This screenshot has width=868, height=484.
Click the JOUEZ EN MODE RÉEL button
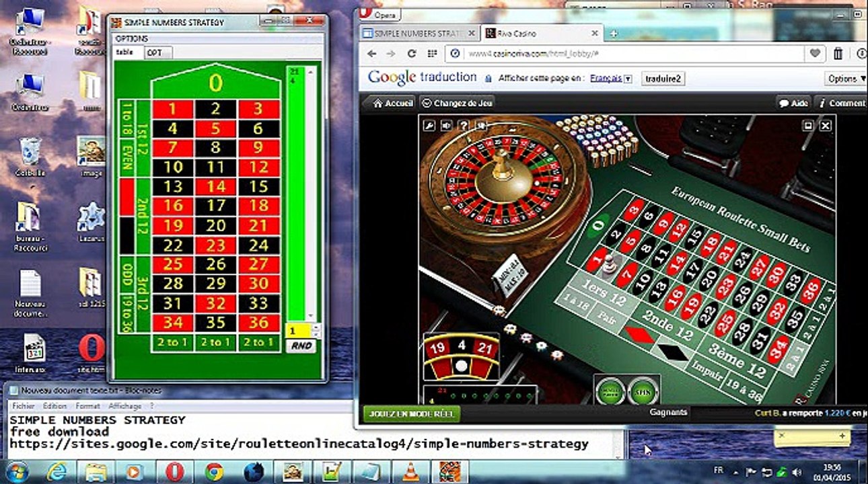[x=411, y=413]
